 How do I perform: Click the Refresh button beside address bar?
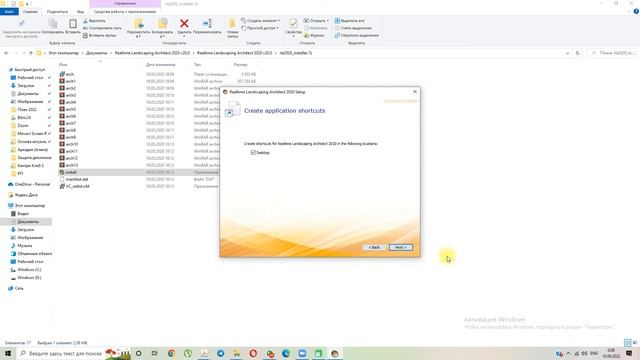coord(577,53)
